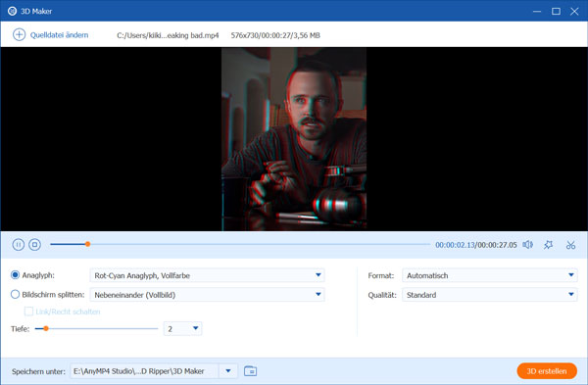This screenshot has height=385, width=588.
Task: Click the current time 00:00:02.13
Action: coord(455,245)
